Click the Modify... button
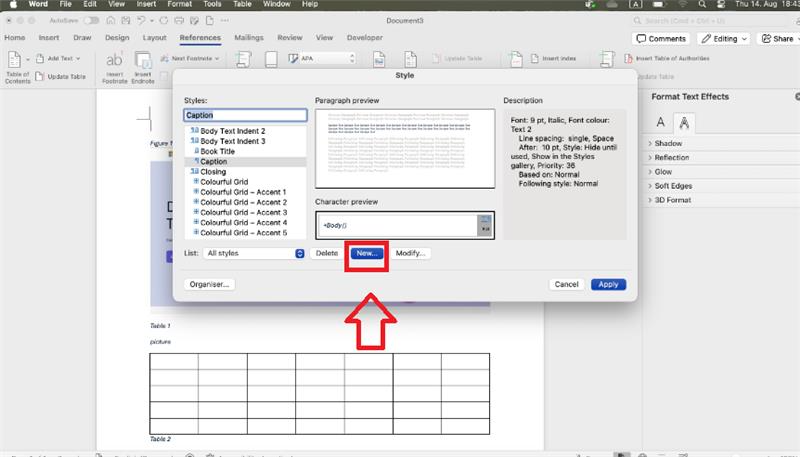Screen dimensions: 800x457 pos(410,253)
